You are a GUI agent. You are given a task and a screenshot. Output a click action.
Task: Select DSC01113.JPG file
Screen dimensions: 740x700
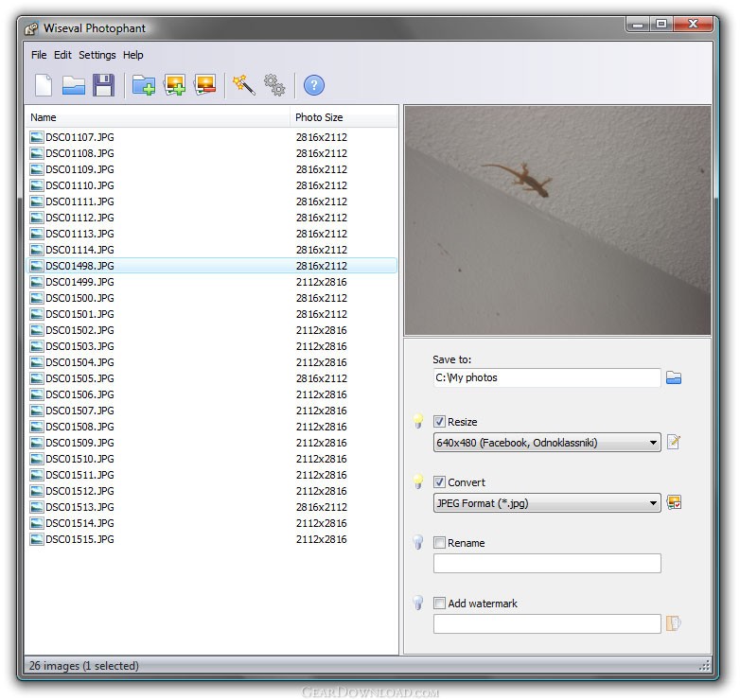click(211, 234)
